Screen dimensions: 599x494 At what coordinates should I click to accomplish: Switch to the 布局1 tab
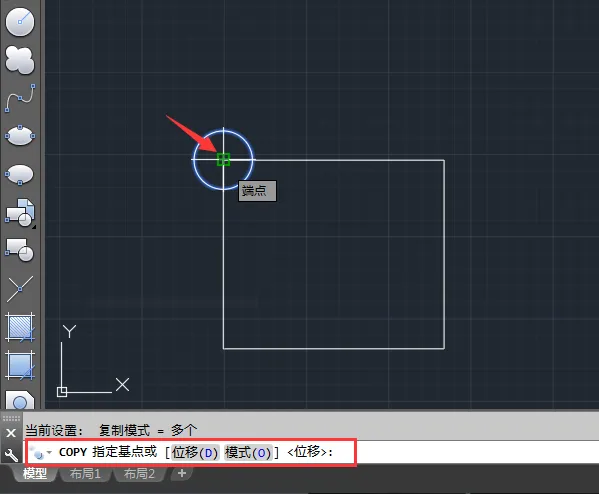tap(85, 474)
